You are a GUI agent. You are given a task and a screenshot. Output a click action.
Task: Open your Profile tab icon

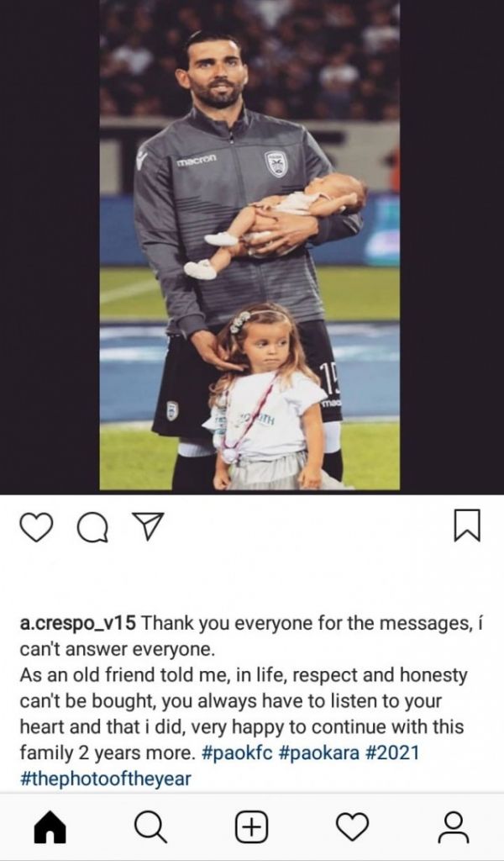click(x=454, y=827)
